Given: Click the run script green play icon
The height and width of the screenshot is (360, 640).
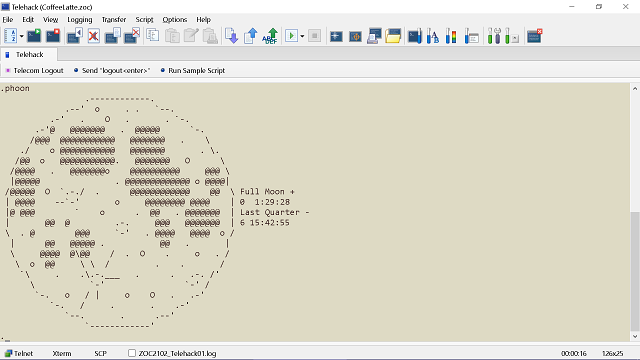Looking at the screenshot, I should coord(291,36).
